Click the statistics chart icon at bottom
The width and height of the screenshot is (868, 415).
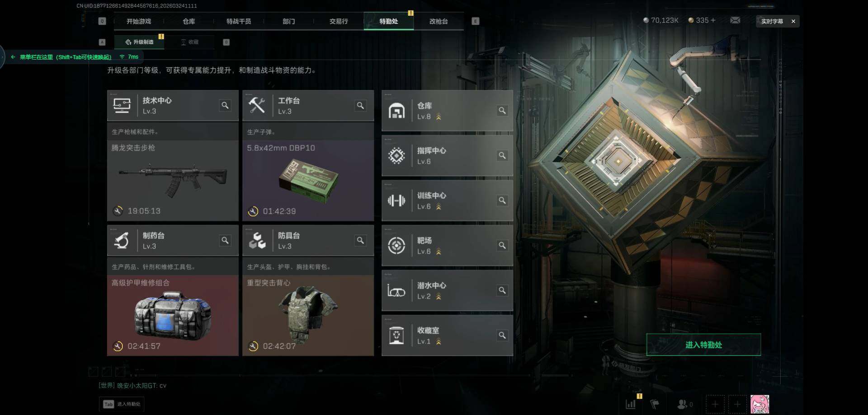tap(631, 404)
